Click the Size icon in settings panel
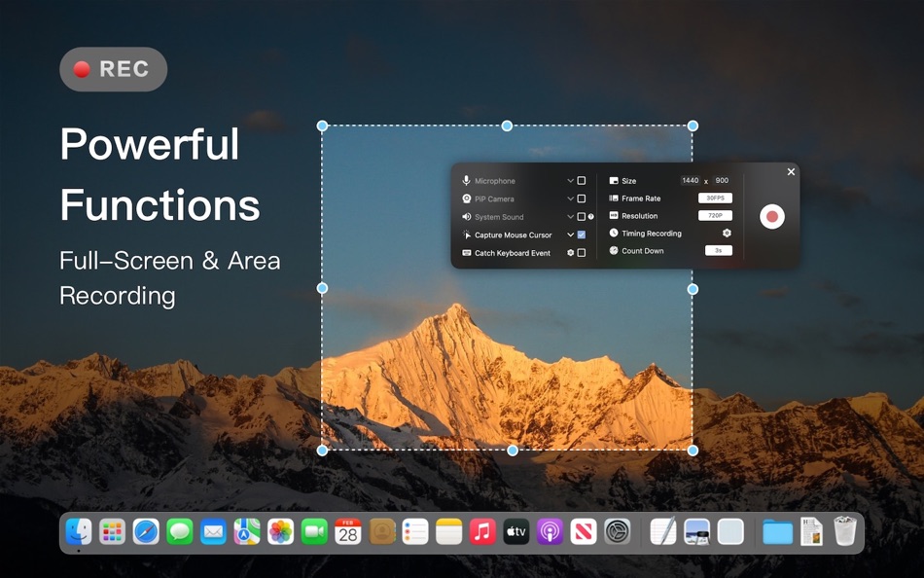Viewport: 924px width, 578px height. click(614, 180)
